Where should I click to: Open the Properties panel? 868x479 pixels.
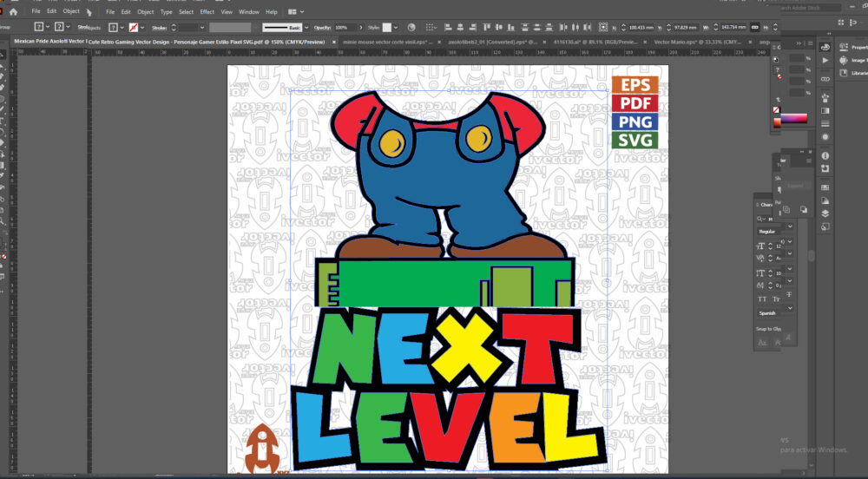(852, 48)
